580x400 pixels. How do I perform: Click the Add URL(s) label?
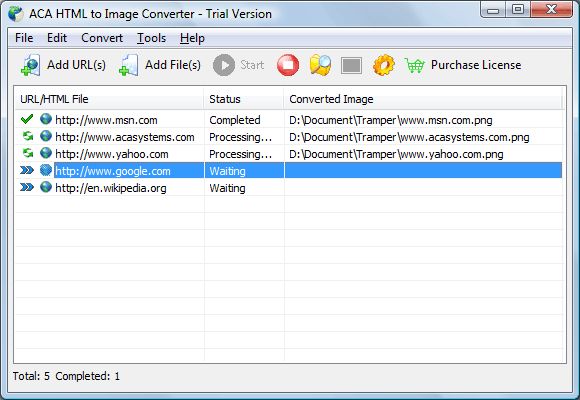pyautogui.click(x=77, y=65)
